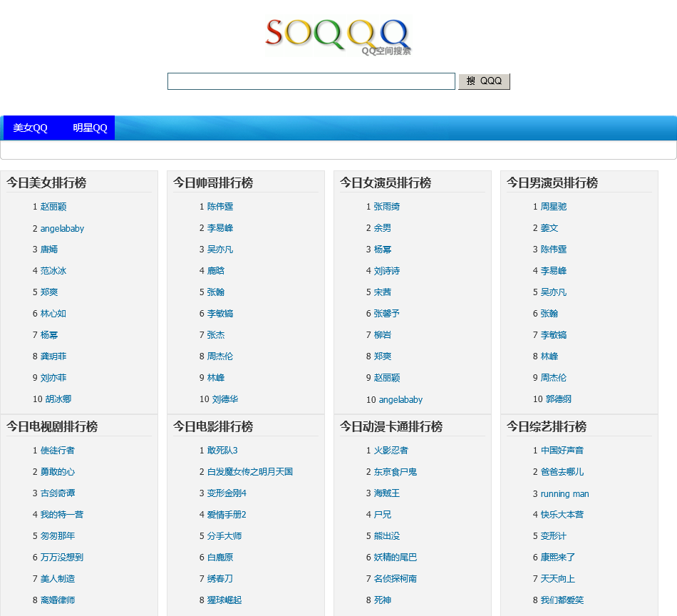
Task: Select 刘诗诗 in actress list
Action: (x=386, y=271)
